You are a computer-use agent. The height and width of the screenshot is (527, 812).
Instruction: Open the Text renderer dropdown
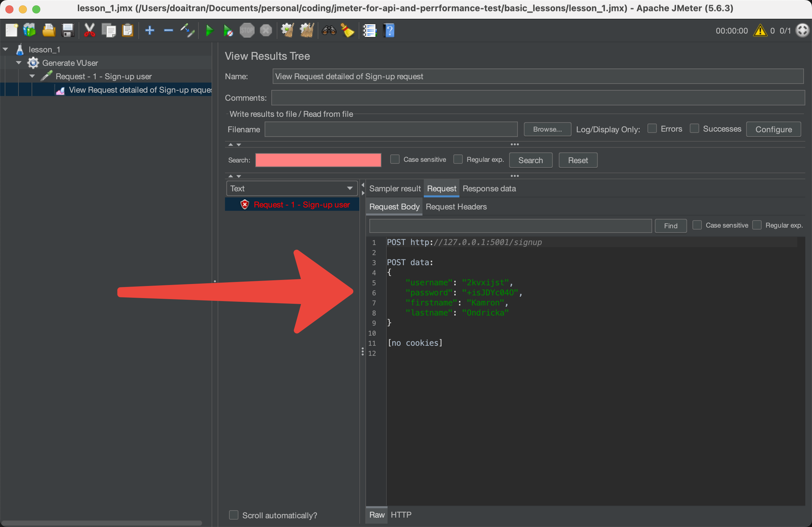(291, 188)
